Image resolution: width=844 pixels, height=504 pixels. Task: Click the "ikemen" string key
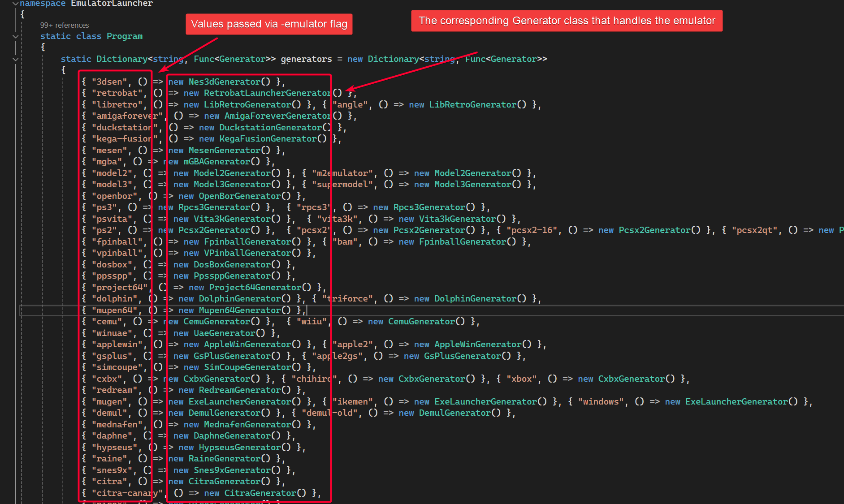pyautogui.click(x=353, y=402)
